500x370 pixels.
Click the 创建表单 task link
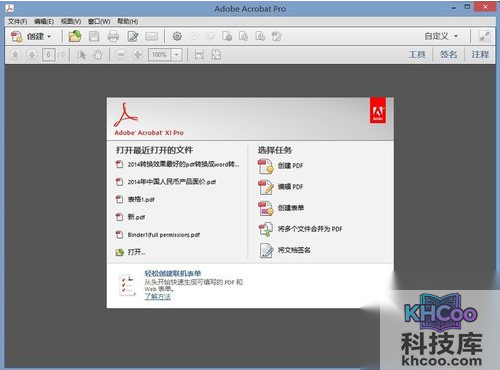[x=291, y=208]
